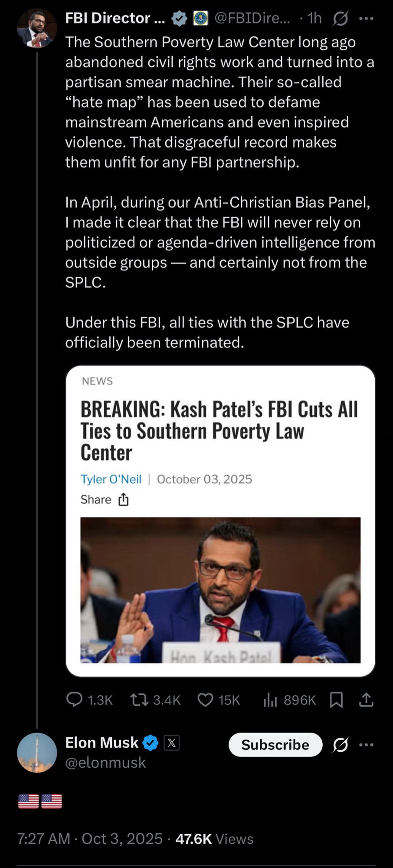Click the X affiliation badge
Image resolution: width=393 pixels, height=868 pixels.
click(x=172, y=743)
